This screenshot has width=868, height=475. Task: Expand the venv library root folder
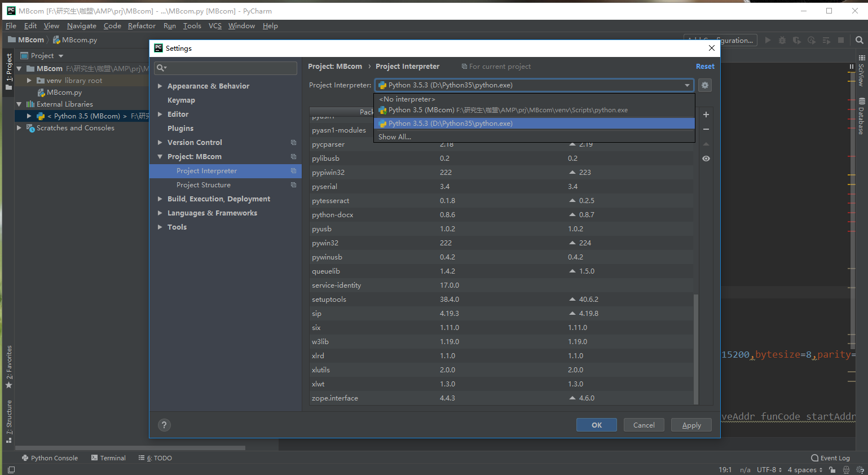tap(29, 81)
